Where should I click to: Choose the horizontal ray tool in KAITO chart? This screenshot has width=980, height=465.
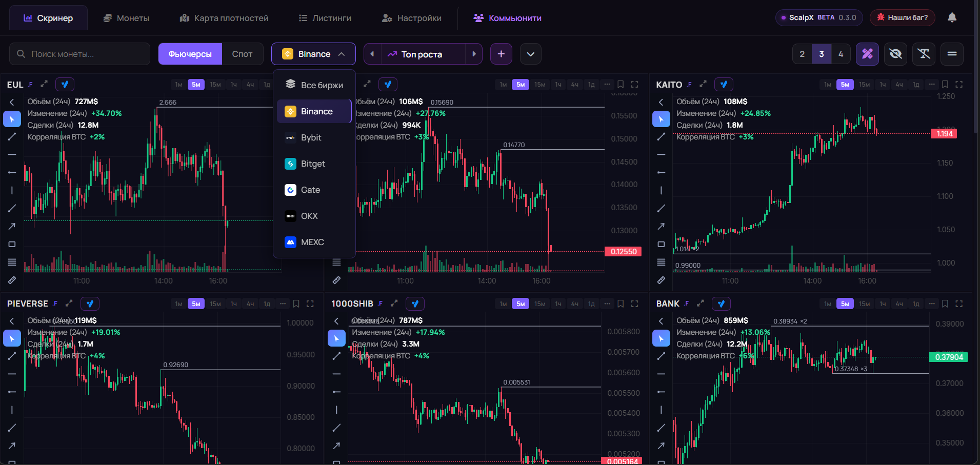(x=661, y=172)
